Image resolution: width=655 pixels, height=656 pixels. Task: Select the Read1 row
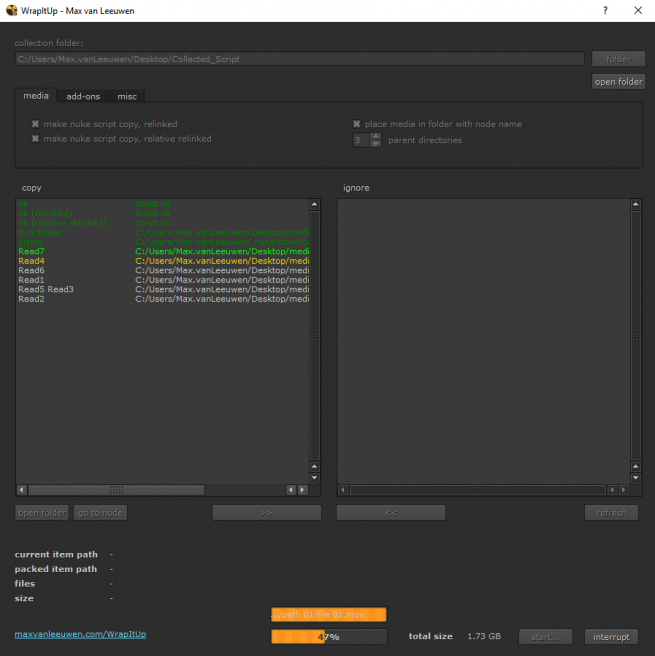click(163, 279)
